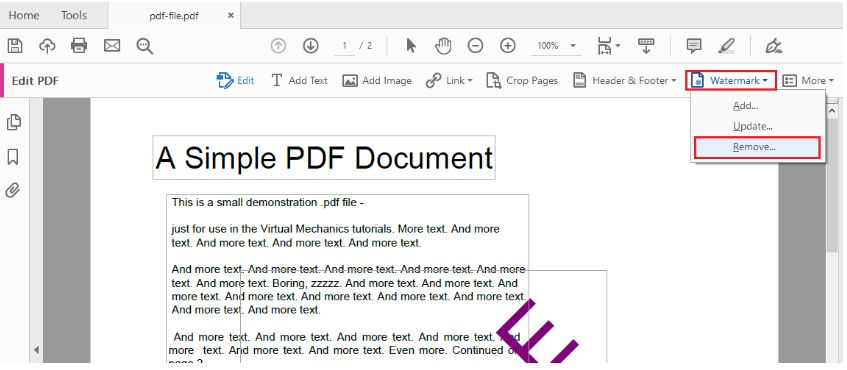Image resolution: width=847 pixels, height=370 pixels.
Task: Click the current page number field
Action: [345, 46]
